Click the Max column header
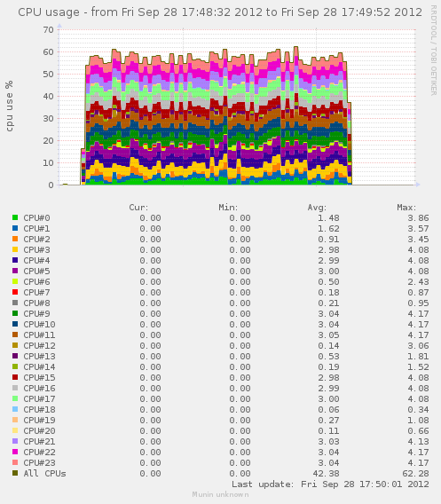 [406, 208]
